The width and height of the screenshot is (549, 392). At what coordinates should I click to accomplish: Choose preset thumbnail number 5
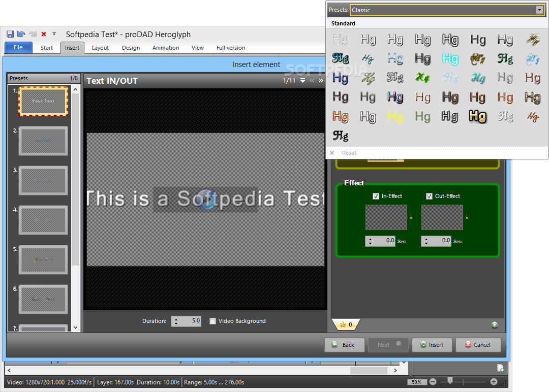tap(43, 259)
